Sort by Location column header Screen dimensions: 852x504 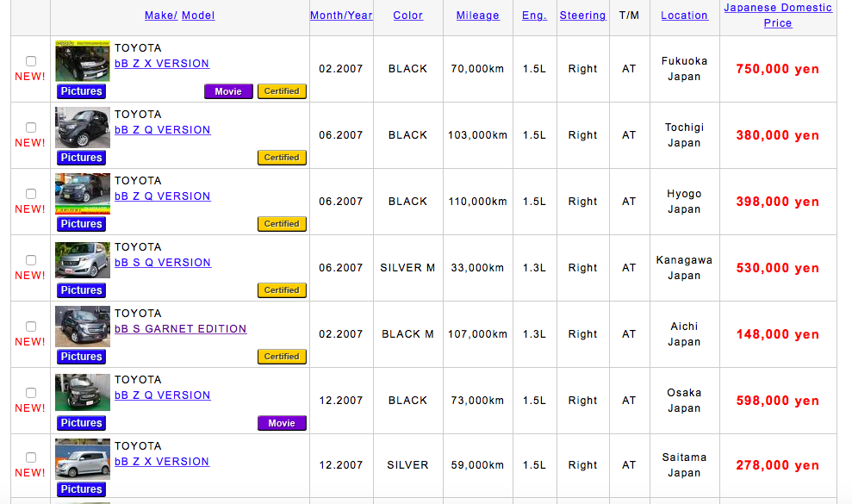pyautogui.click(x=684, y=16)
